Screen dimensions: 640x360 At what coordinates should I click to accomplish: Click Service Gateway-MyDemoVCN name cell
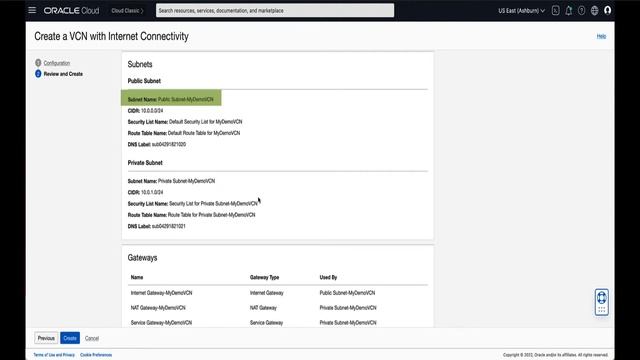pyautogui.click(x=161, y=322)
